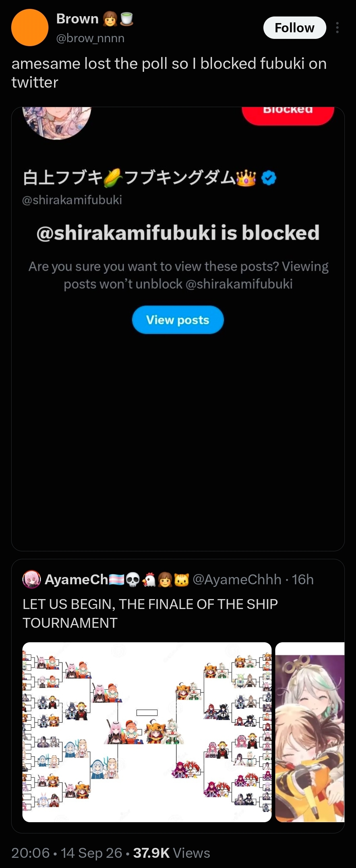Open the quoted ship tournament tweet text
The width and height of the screenshot is (356, 868).
tap(150, 613)
